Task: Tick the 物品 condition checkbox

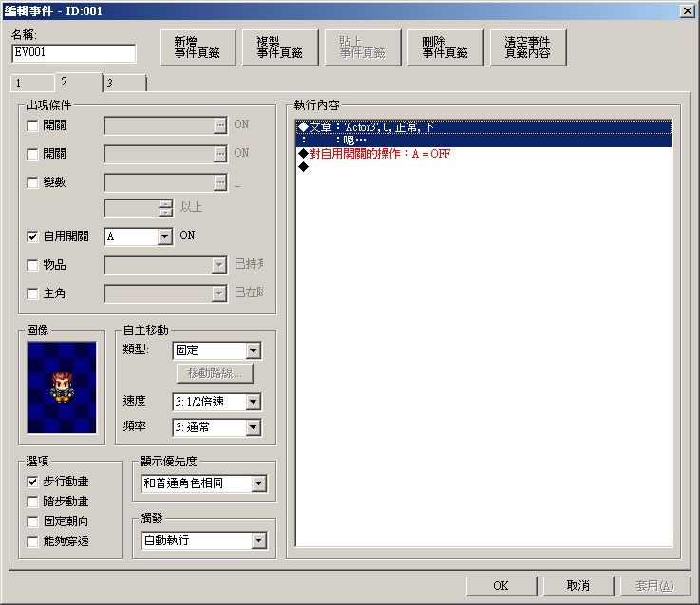Action: (x=32, y=265)
